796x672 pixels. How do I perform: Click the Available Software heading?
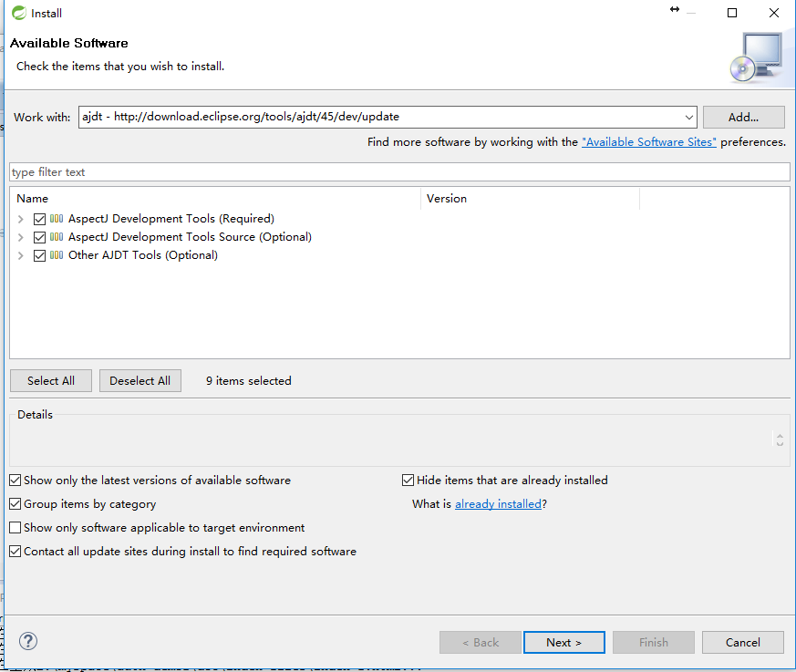pos(69,43)
